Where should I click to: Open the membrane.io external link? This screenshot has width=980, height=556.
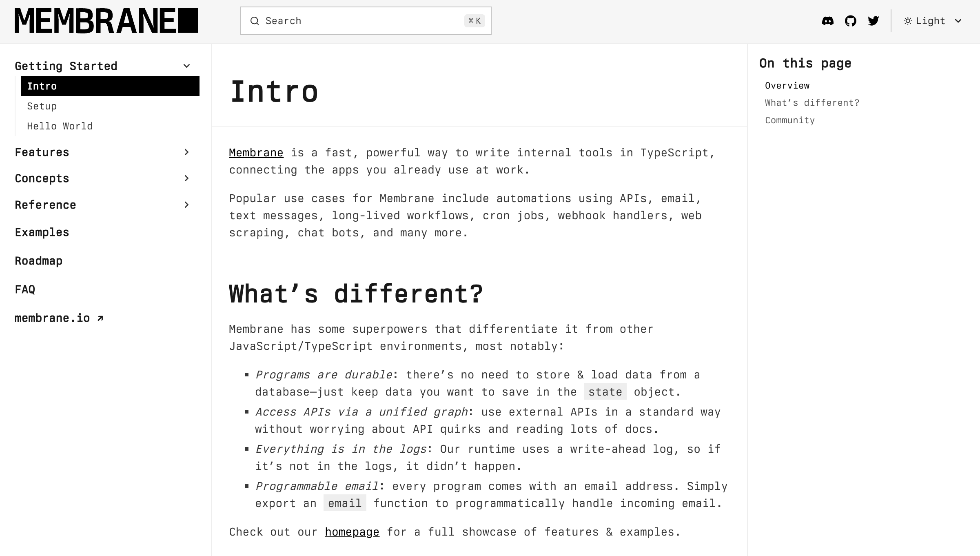click(x=59, y=318)
